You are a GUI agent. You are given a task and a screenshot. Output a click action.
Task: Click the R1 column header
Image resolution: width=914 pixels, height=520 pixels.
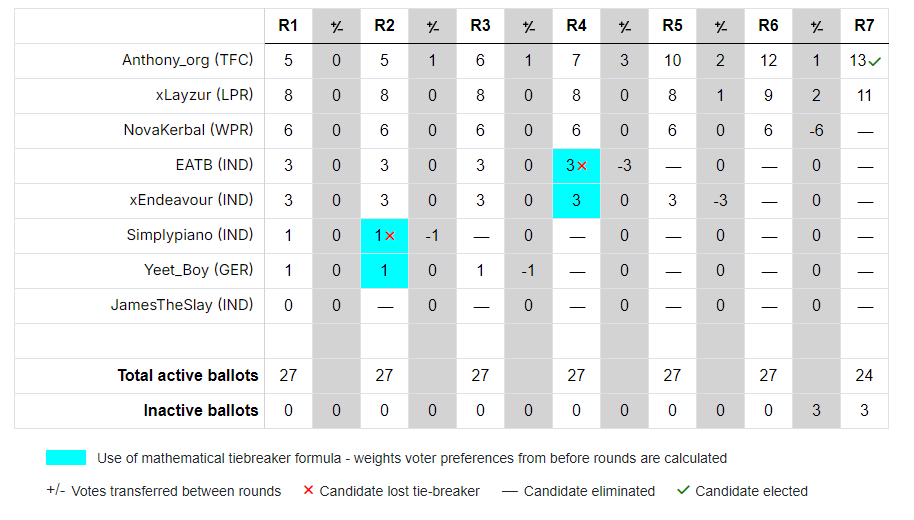(x=288, y=26)
